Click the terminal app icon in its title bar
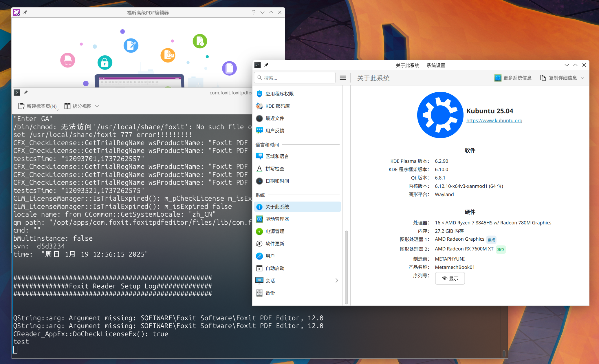 pyautogui.click(x=17, y=92)
